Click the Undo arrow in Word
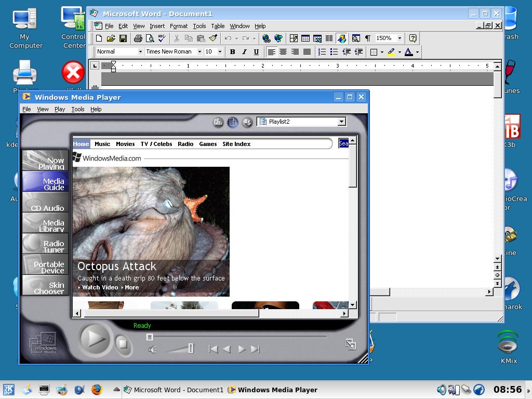532x399 pixels. coord(228,38)
